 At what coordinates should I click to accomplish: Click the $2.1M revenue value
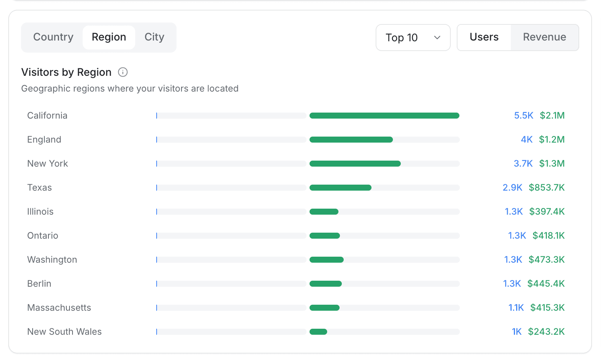tap(552, 116)
